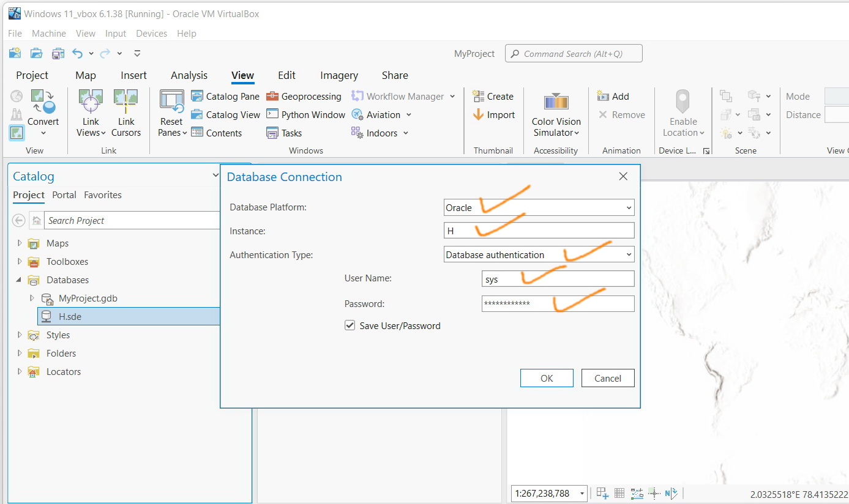Click the Device Location group dialog launcher
Image resolution: width=849 pixels, height=504 pixels.
pyautogui.click(x=706, y=150)
